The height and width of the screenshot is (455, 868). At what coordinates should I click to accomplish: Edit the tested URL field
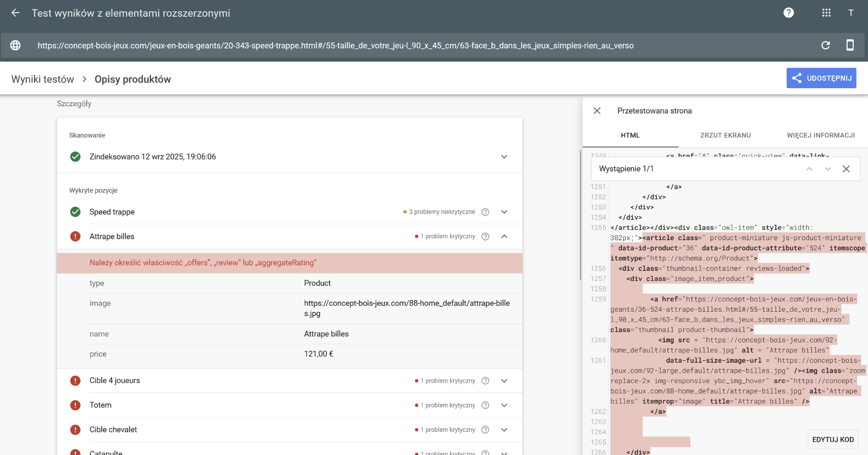point(335,45)
